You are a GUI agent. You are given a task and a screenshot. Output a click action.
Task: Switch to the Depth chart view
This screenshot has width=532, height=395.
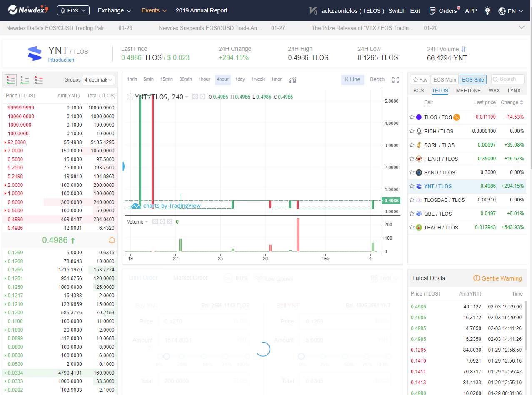tap(377, 79)
